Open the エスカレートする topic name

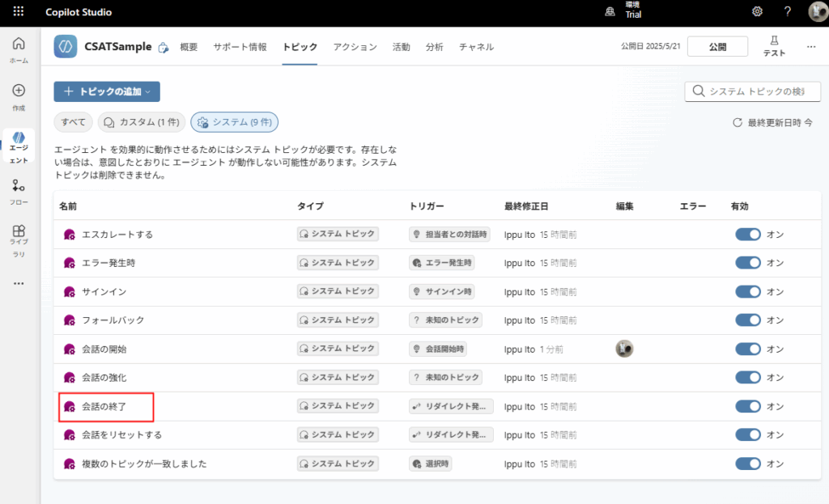click(117, 235)
